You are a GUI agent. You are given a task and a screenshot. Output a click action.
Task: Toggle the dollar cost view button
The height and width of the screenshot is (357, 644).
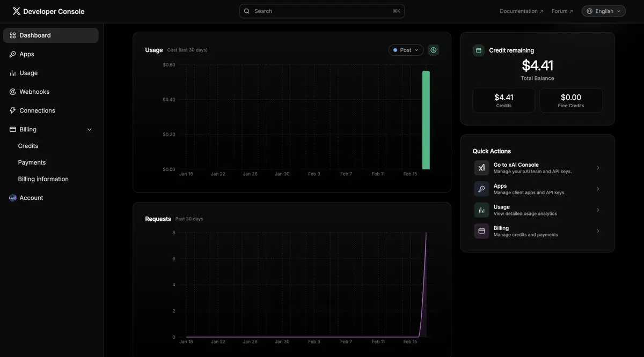coord(434,50)
